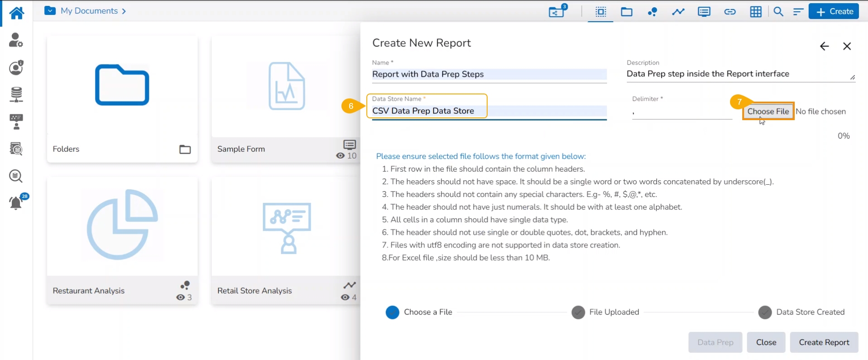Expand the My Documents breadcrumb chevron

tap(124, 11)
